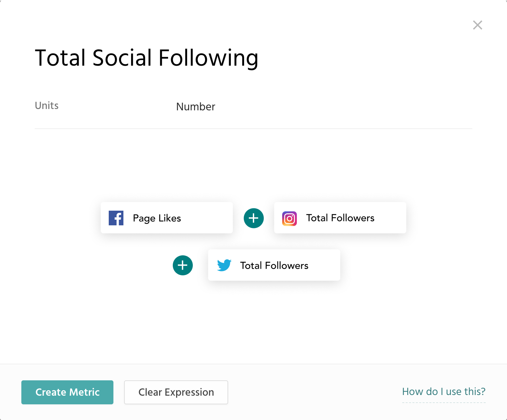Viewport: 507px width, 420px height.
Task: Edit the Total Social Following title
Action: click(x=147, y=58)
